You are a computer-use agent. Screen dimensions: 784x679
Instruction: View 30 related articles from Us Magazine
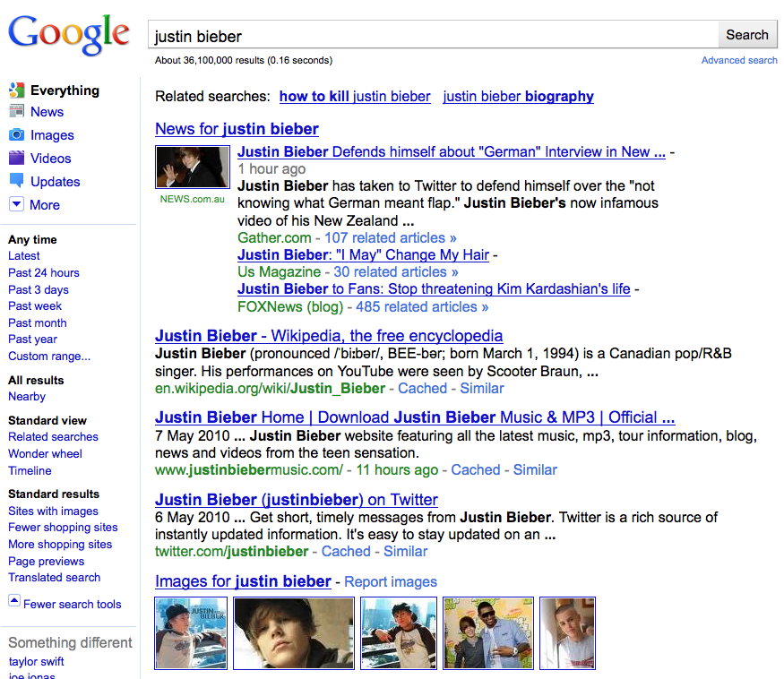(395, 272)
